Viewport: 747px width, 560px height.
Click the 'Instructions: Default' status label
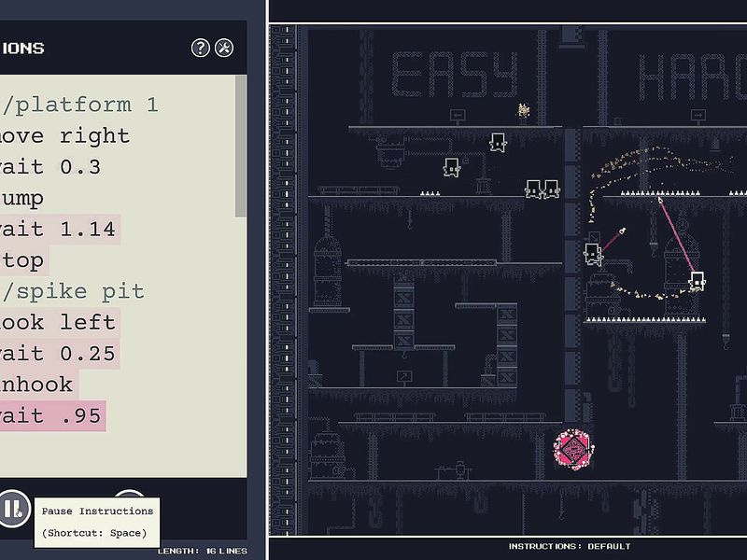(x=570, y=546)
